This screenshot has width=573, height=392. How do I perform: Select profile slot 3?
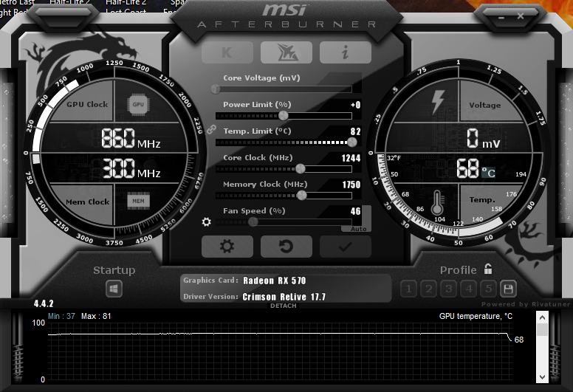pos(448,289)
